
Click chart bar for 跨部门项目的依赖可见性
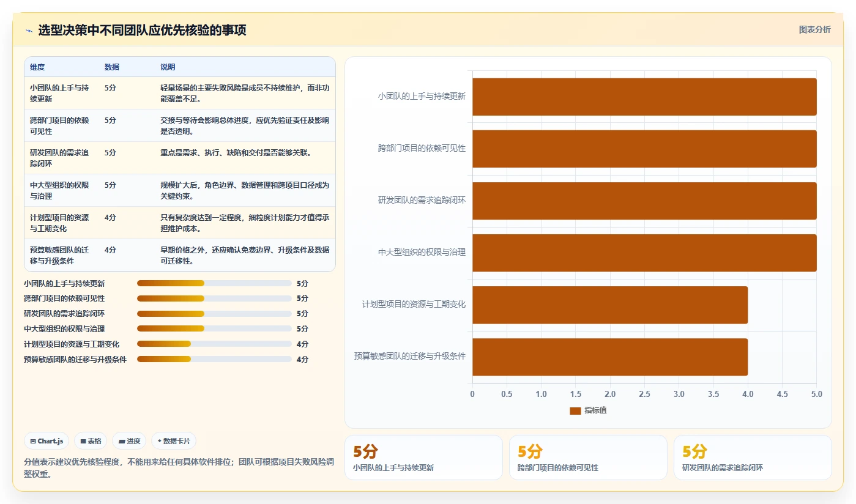(x=644, y=149)
